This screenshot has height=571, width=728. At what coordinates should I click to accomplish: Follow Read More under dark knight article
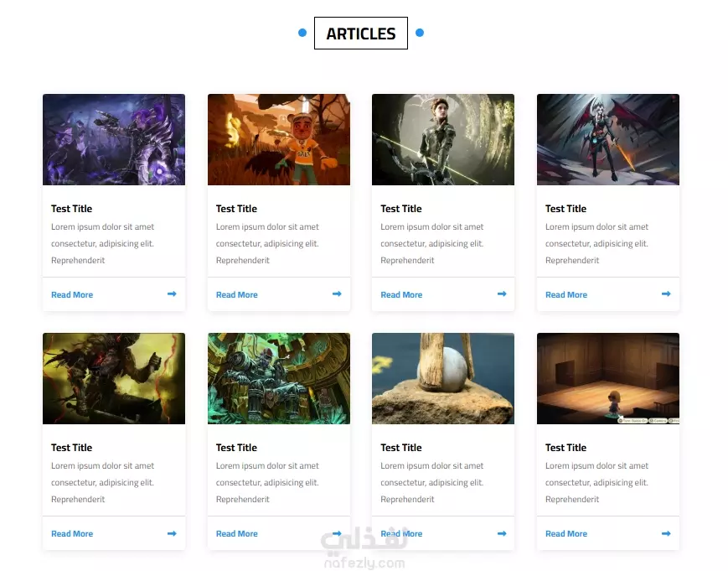(72, 533)
